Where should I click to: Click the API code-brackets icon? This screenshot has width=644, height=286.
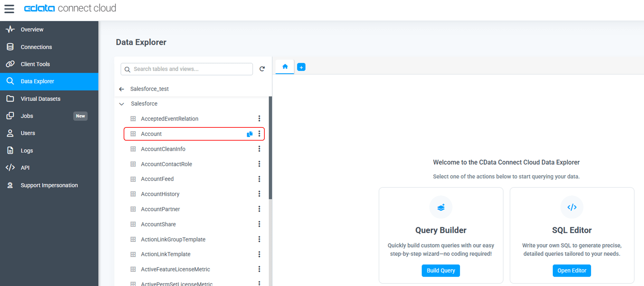click(x=10, y=167)
